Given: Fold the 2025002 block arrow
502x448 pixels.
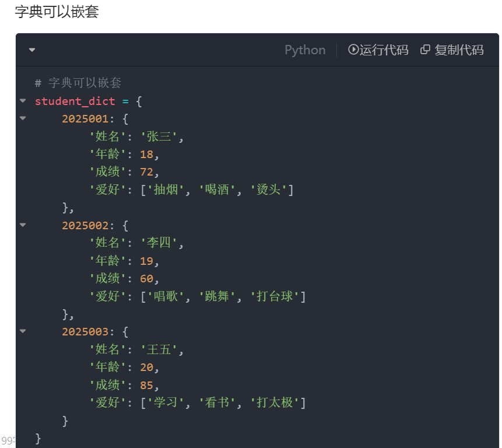Looking at the screenshot, I should pyautogui.click(x=23, y=225).
